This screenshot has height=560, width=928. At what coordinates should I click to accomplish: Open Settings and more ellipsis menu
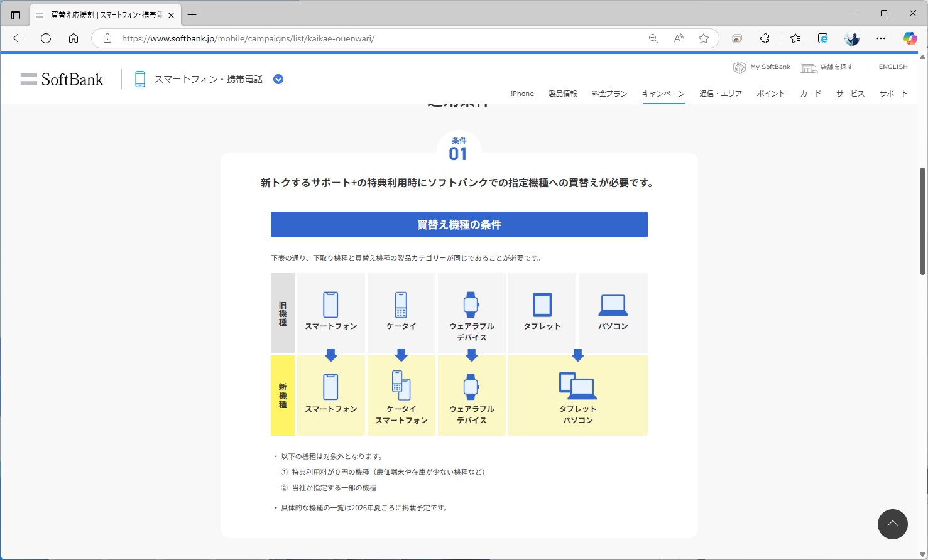pos(881,38)
